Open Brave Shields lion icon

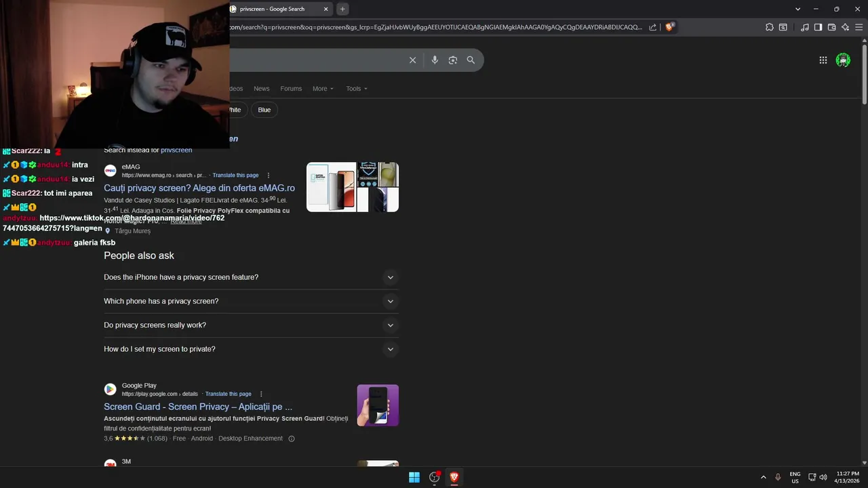point(669,27)
